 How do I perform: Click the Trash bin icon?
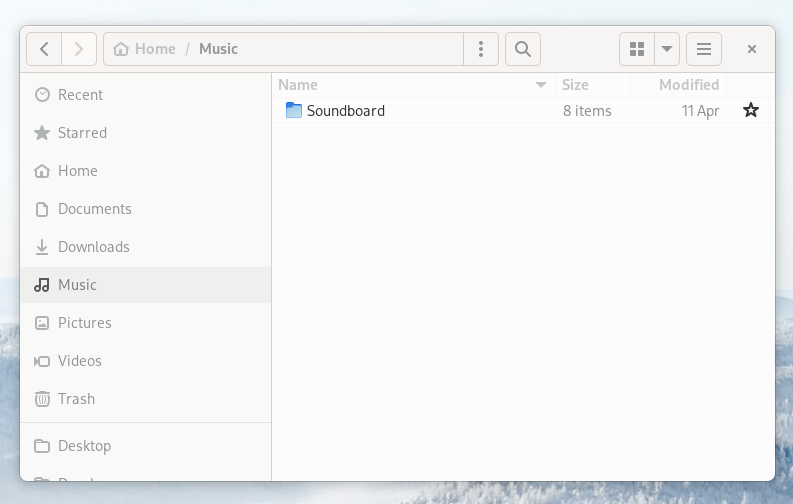click(x=42, y=399)
